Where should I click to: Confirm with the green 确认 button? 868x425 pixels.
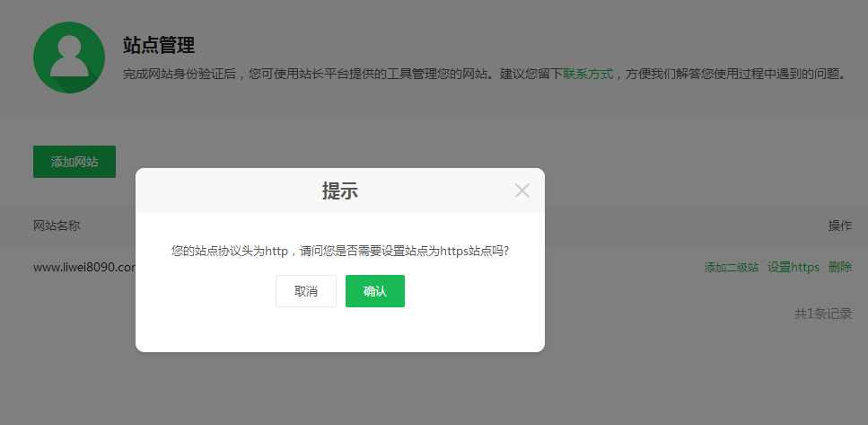tap(374, 291)
